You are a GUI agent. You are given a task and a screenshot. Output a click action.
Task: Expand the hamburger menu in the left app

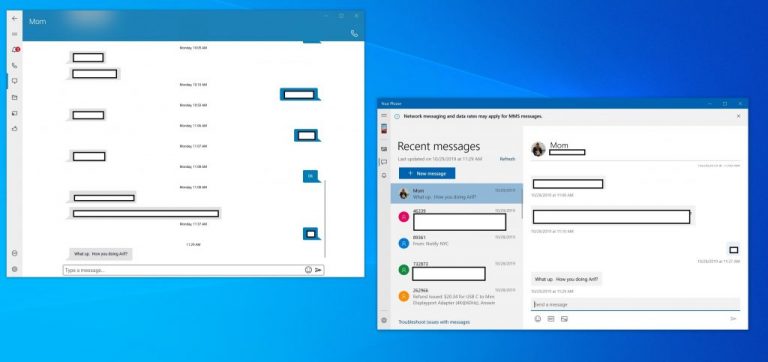point(15,34)
